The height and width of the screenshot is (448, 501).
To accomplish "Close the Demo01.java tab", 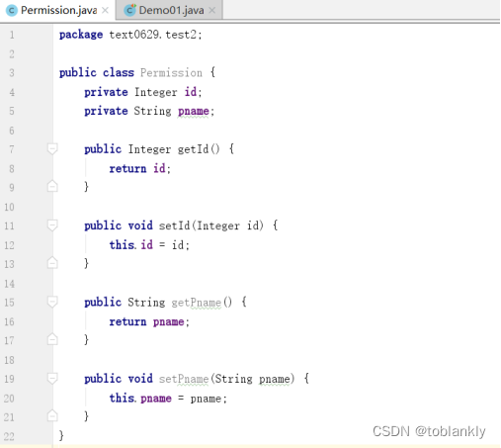I will tap(212, 11).
